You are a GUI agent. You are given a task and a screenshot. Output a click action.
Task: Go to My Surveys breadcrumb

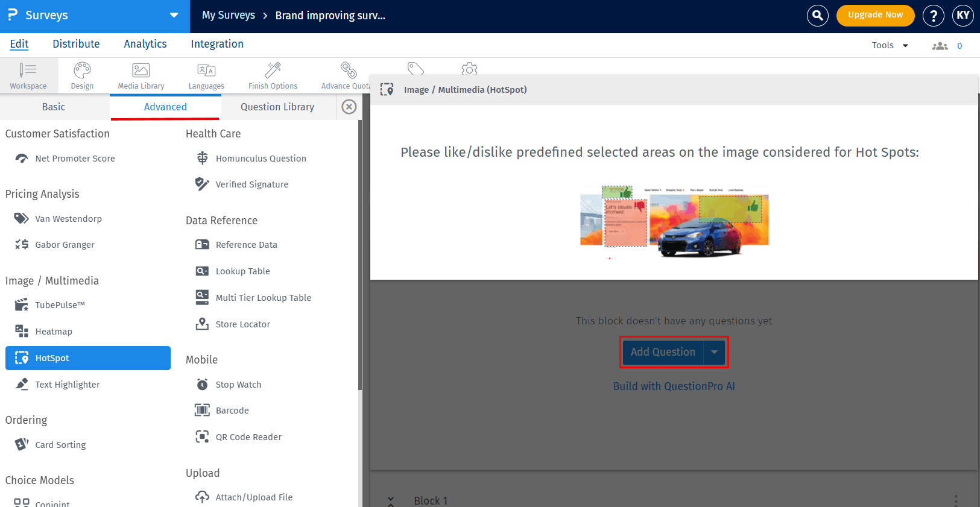click(x=229, y=15)
